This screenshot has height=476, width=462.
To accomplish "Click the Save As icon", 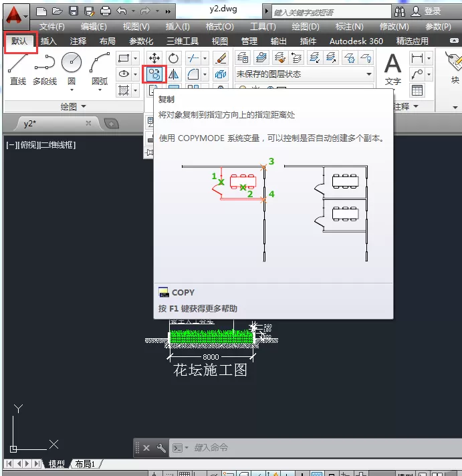I will coord(89,11).
